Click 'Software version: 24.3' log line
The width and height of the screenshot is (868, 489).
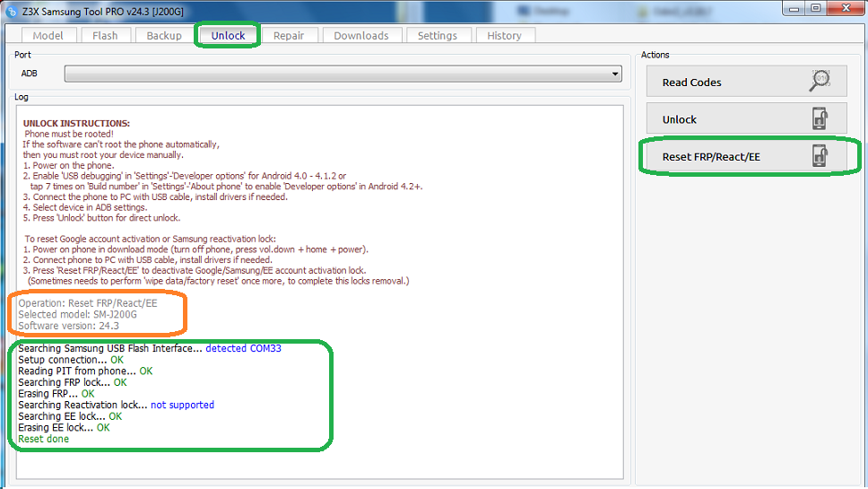(x=69, y=326)
